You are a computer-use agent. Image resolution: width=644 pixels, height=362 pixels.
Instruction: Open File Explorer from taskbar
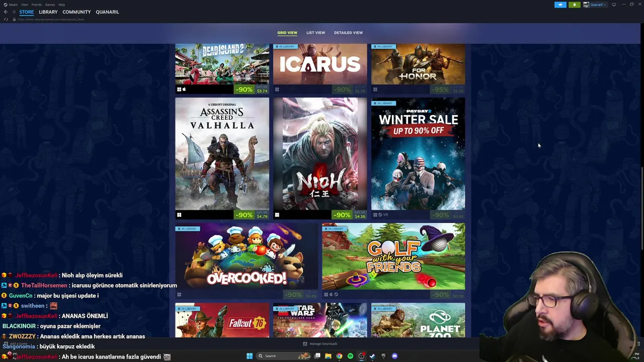[x=328, y=356]
